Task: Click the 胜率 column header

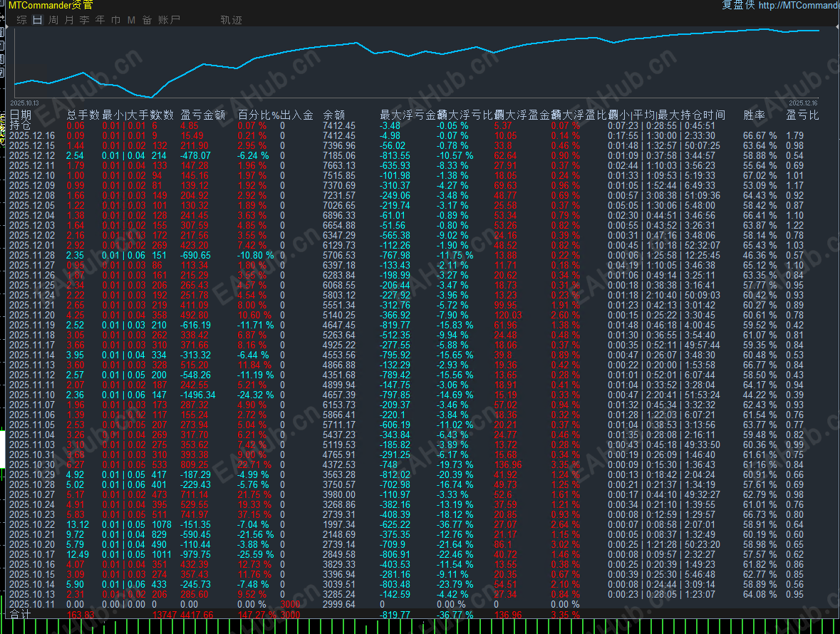Action: (x=755, y=115)
